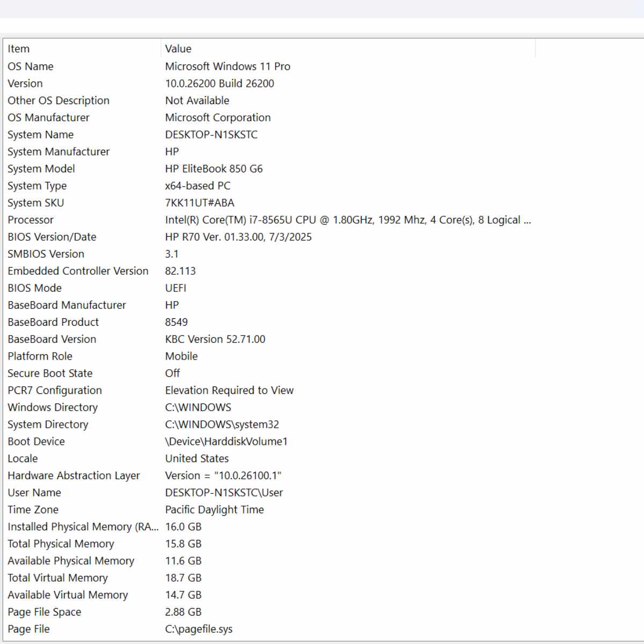The width and height of the screenshot is (644, 644).
Task: Select the value Microsoft Windows 11 Pro
Action: tap(228, 67)
